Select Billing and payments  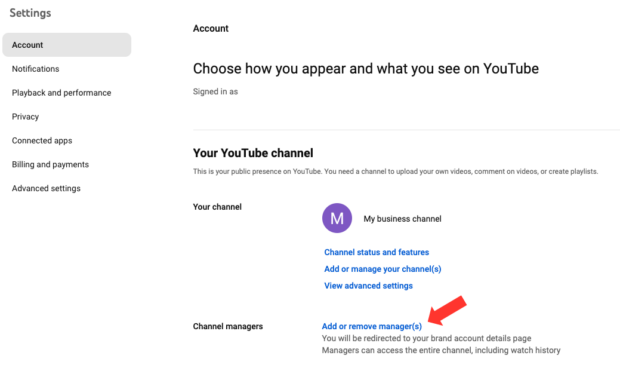click(x=50, y=164)
